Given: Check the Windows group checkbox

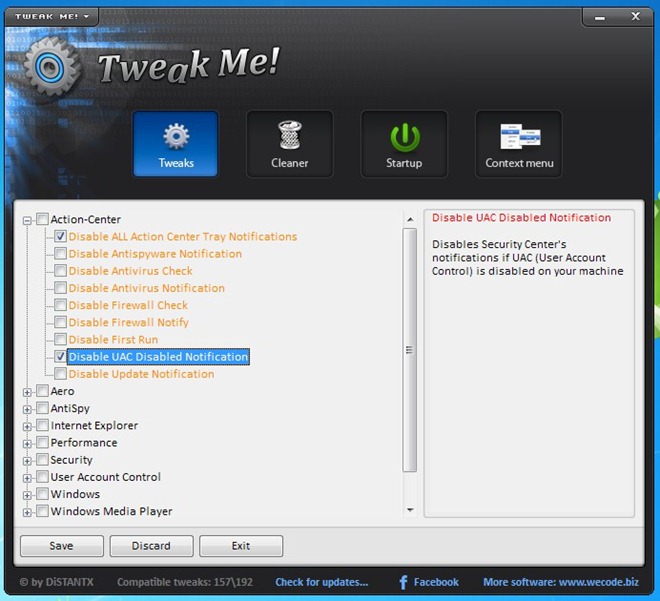Looking at the screenshot, I should (42, 494).
